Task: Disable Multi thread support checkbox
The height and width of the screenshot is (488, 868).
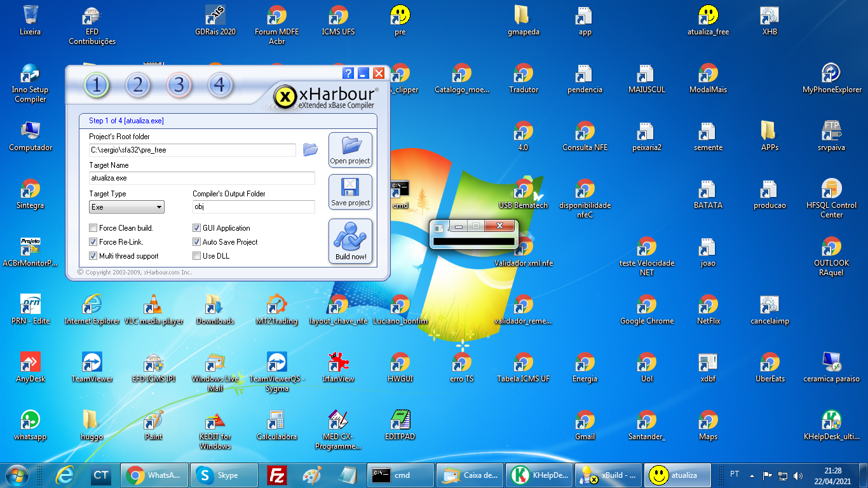Action: pyautogui.click(x=93, y=256)
